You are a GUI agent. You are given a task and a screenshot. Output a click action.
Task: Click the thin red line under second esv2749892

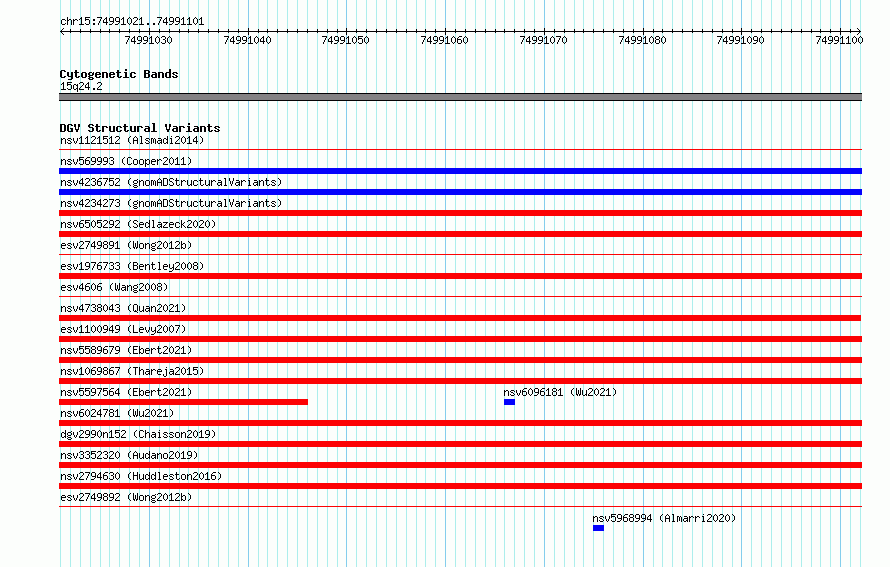point(460,507)
